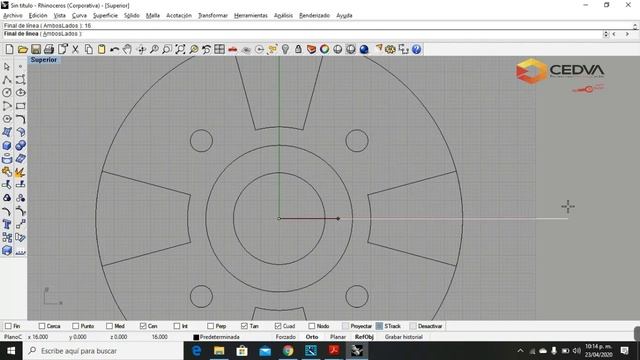The height and width of the screenshot is (360, 640).
Task: Open File Explorer from the taskbar
Action: 219,351
